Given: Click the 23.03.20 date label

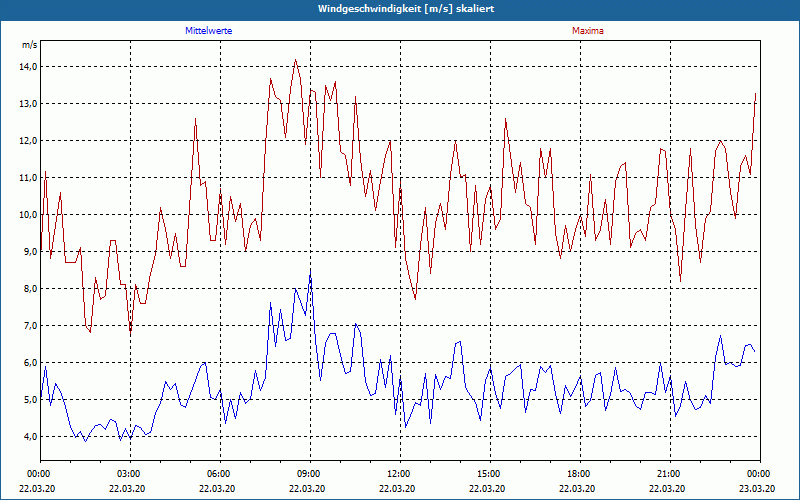Looking at the screenshot, I should (757, 488).
